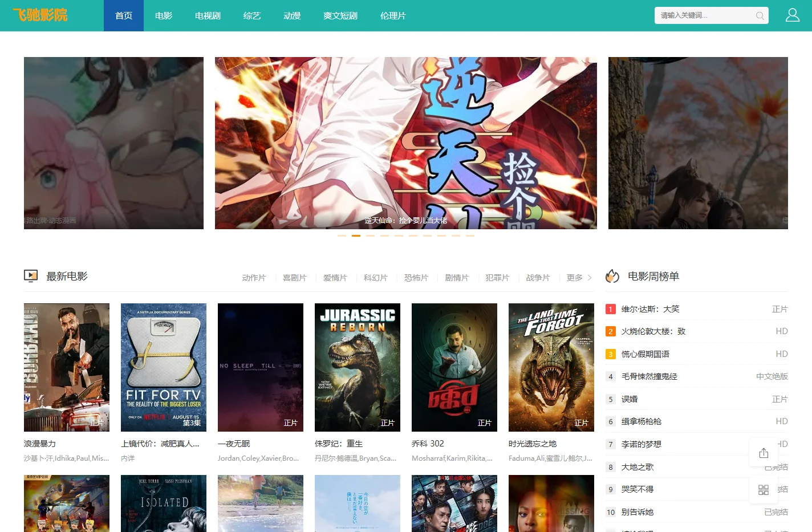Click the 时光遗忘之地 title link
The width and height of the screenshot is (812, 532).
click(x=533, y=444)
